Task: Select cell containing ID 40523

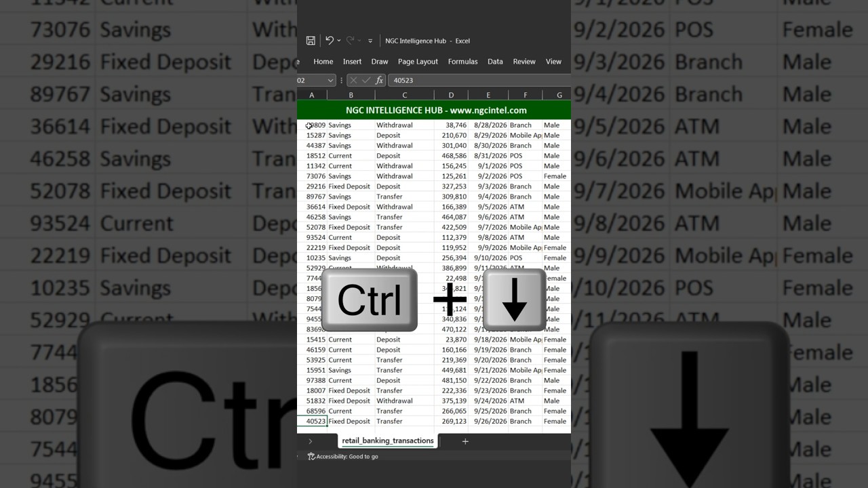Action: (x=312, y=421)
